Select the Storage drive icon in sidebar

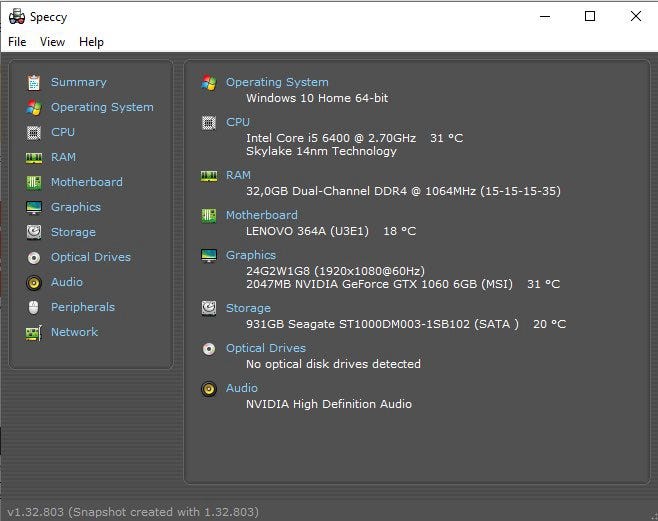pyautogui.click(x=34, y=232)
